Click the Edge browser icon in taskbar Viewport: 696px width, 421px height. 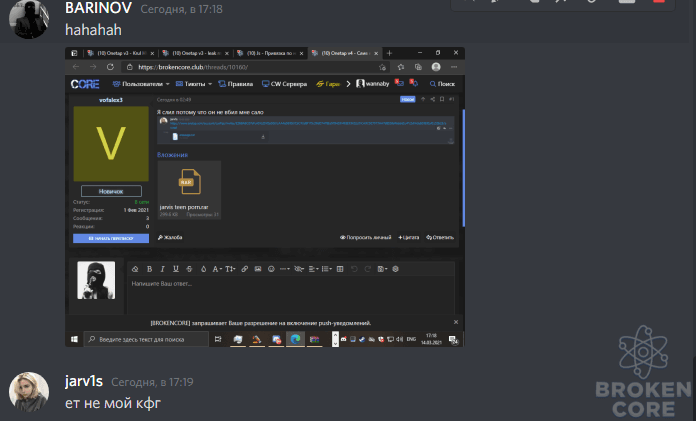295,339
